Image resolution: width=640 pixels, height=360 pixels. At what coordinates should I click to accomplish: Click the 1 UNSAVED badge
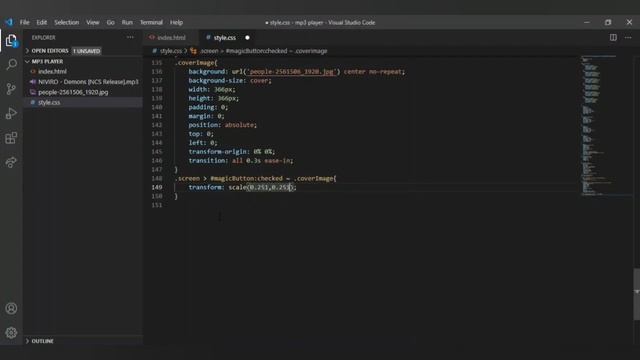pos(87,51)
